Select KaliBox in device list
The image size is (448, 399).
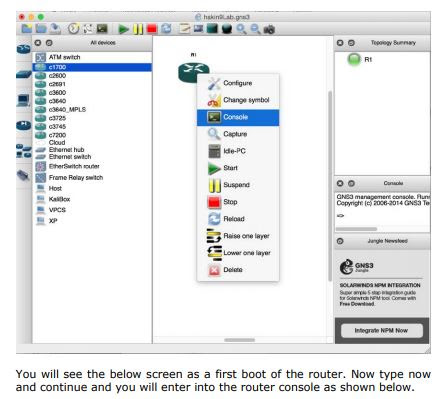tap(92, 199)
